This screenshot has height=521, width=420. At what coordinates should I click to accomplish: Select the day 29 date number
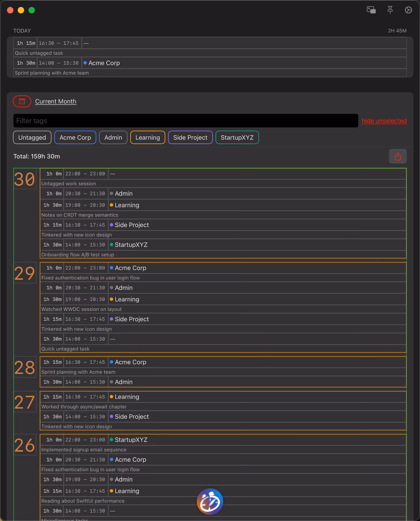pyautogui.click(x=25, y=273)
